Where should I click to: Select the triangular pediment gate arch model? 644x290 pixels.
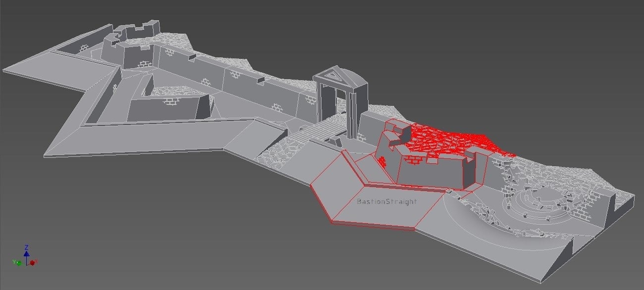click(341, 102)
